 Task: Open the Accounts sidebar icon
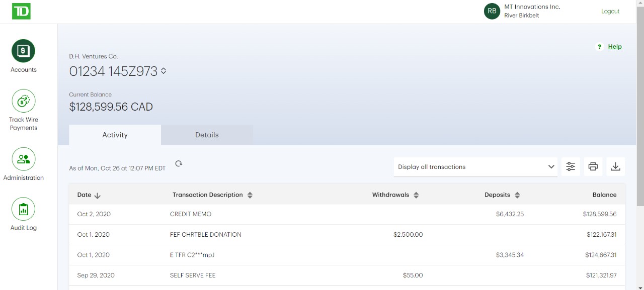(x=24, y=51)
